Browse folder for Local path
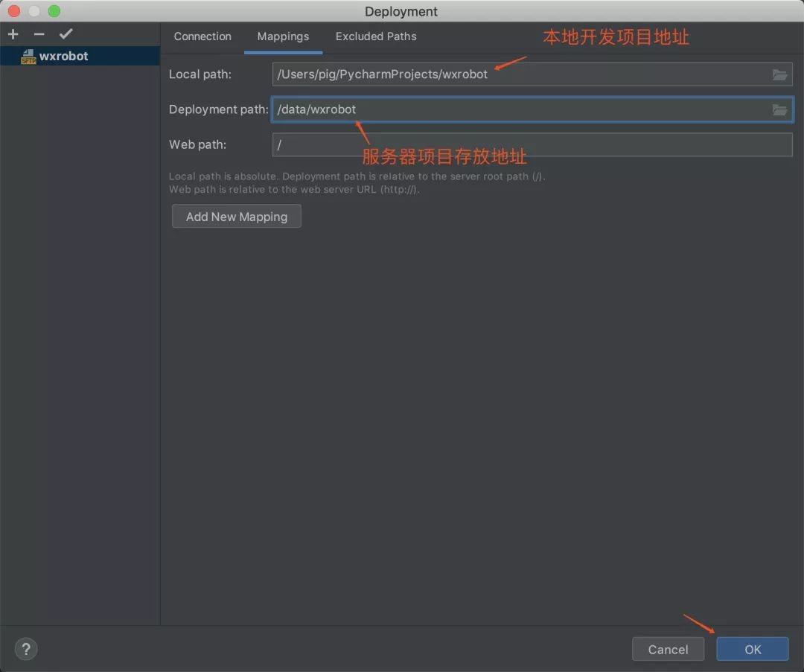 [x=779, y=75]
